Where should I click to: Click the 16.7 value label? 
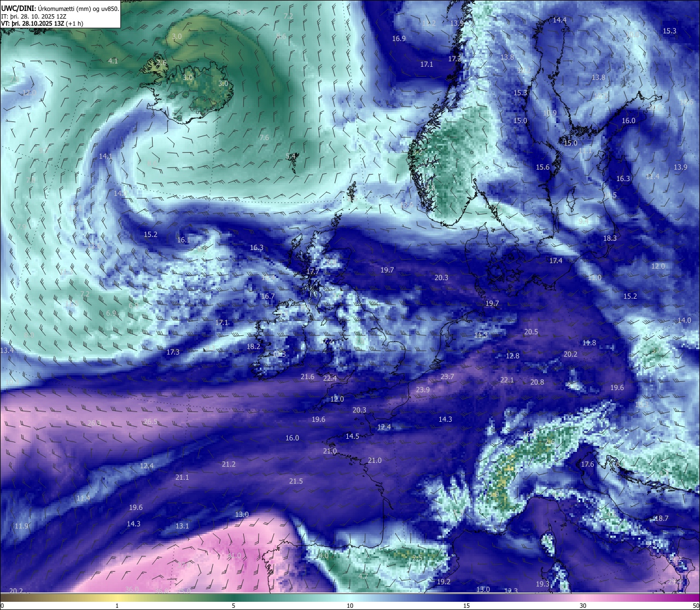click(x=268, y=297)
